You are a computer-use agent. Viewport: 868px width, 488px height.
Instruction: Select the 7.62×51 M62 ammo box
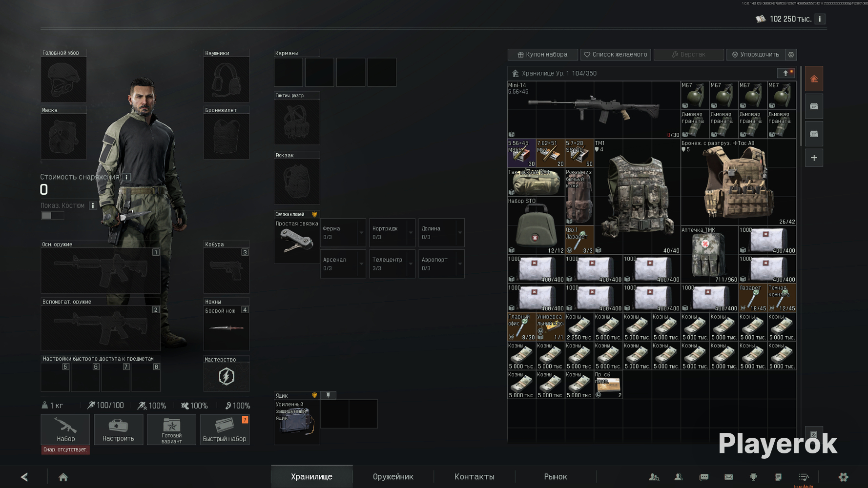point(551,153)
